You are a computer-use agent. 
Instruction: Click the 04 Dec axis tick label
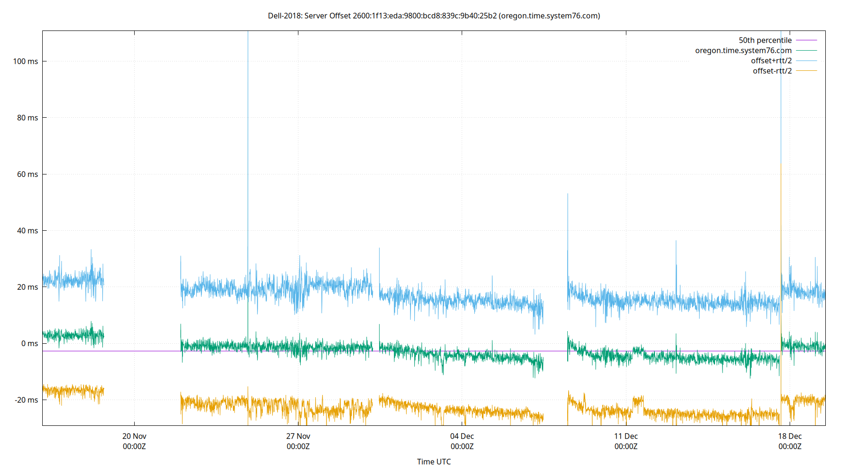tap(462, 436)
